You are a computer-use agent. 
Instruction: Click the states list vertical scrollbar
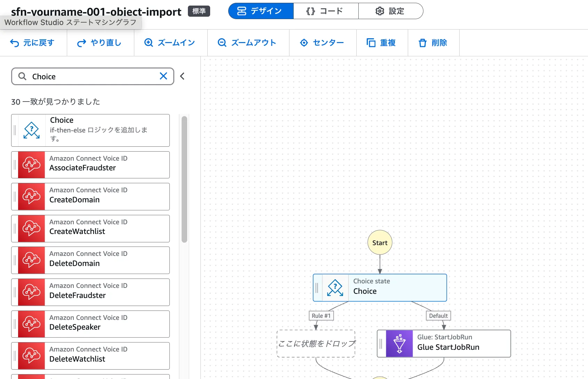pos(184,179)
